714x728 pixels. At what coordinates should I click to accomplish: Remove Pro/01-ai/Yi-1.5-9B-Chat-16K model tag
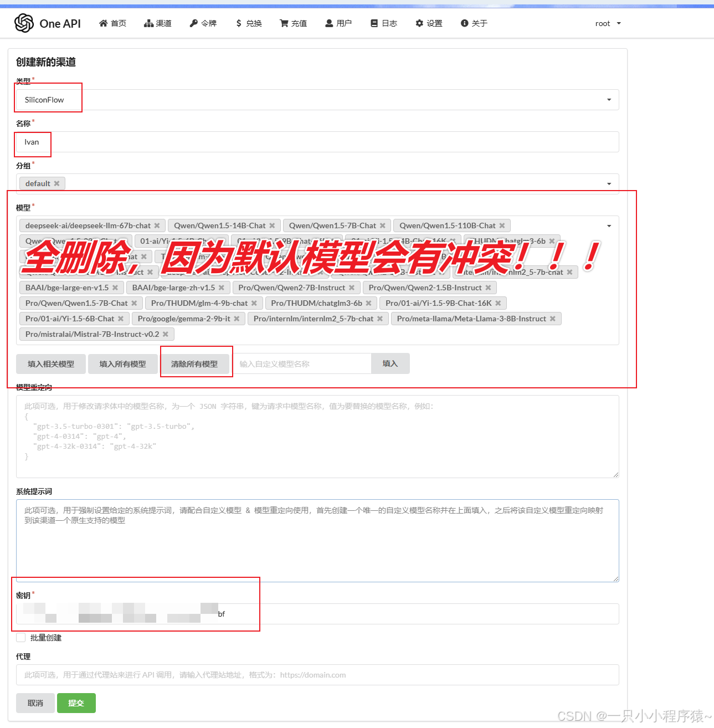pyautogui.click(x=498, y=303)
